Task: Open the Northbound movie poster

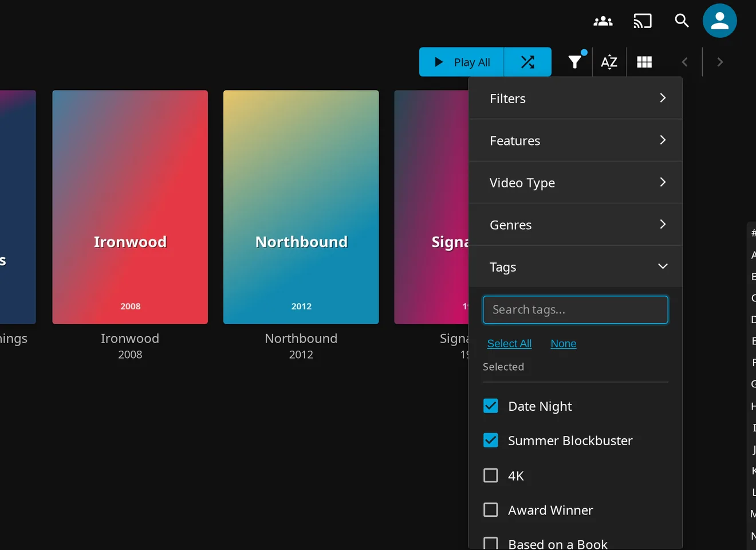Action: pyautogui.click(x=301, y=207)
